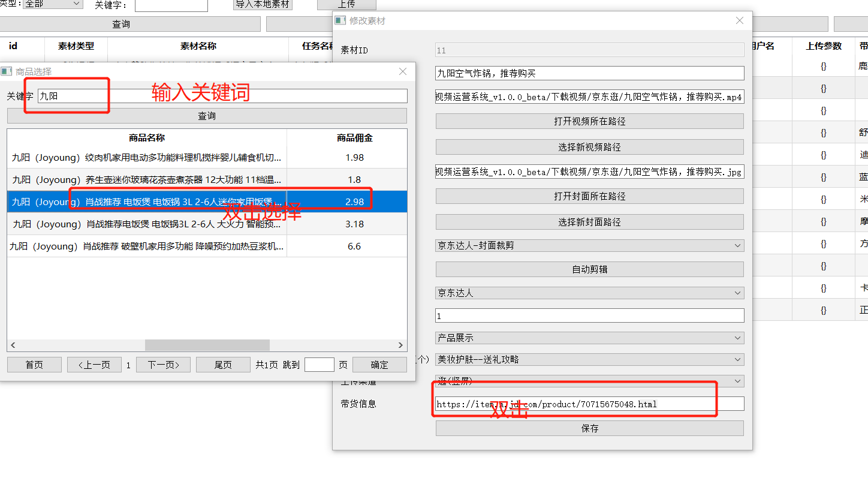Click the page number jump input box
868x481 pixels.
point(320,365)
